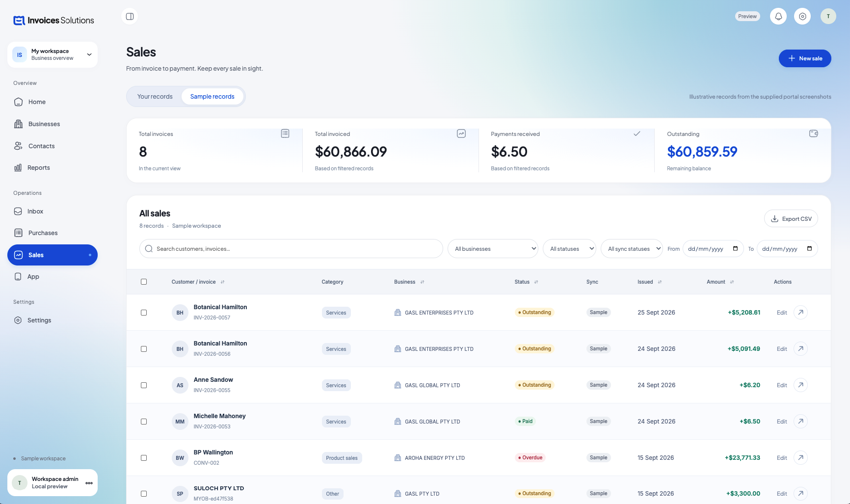Open Workspace admin three-dot menu
850x504 pixels.
[x=89, y=483]
